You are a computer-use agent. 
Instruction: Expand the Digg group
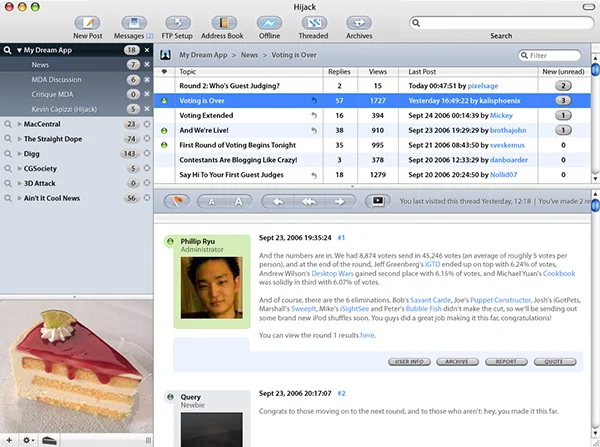point(19,154)
